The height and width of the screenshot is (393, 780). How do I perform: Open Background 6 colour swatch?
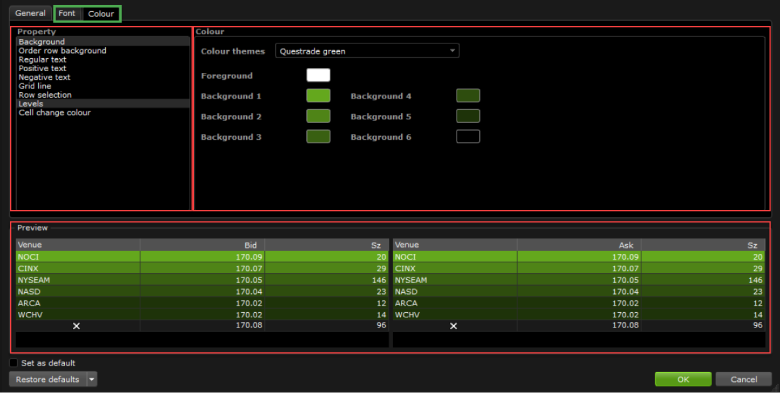tap(468, 136)
